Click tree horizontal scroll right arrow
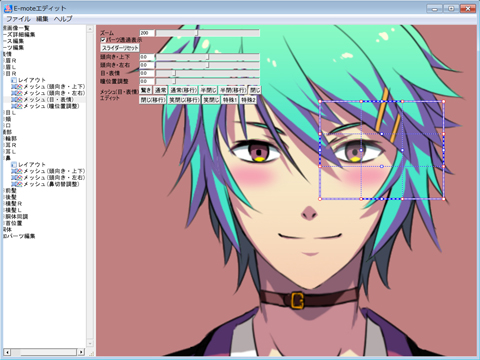Viewport: 480px width, 360px height. pyautogui.click(x=81, y=352)
